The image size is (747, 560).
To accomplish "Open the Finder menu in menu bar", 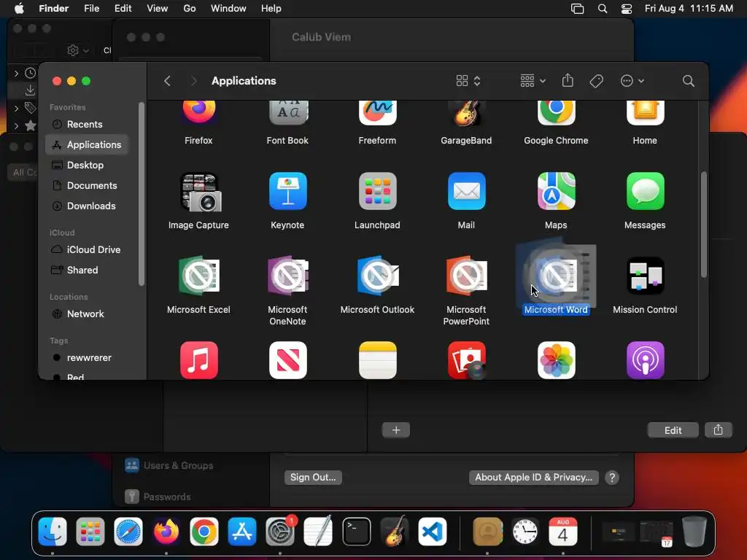I will [53, 8].
